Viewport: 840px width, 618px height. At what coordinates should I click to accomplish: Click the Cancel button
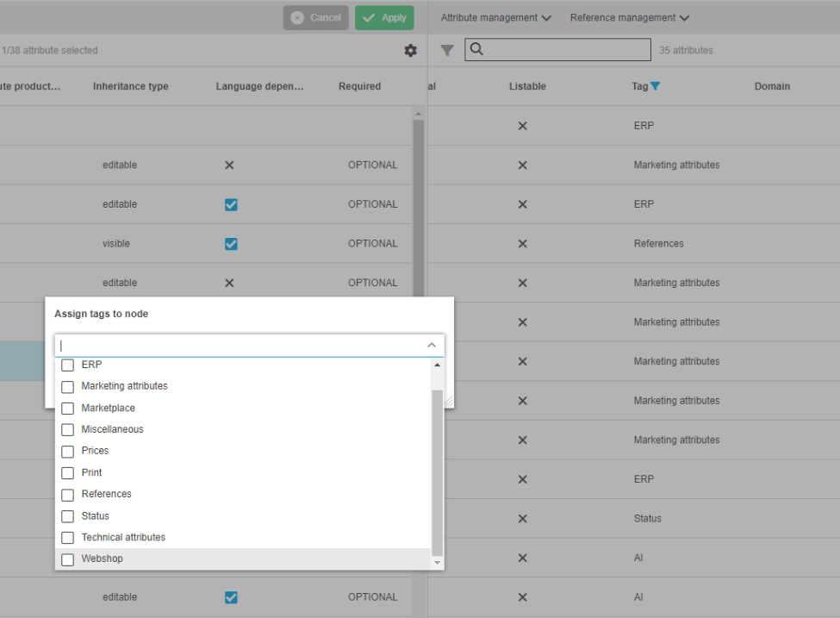tap(315, 18)
